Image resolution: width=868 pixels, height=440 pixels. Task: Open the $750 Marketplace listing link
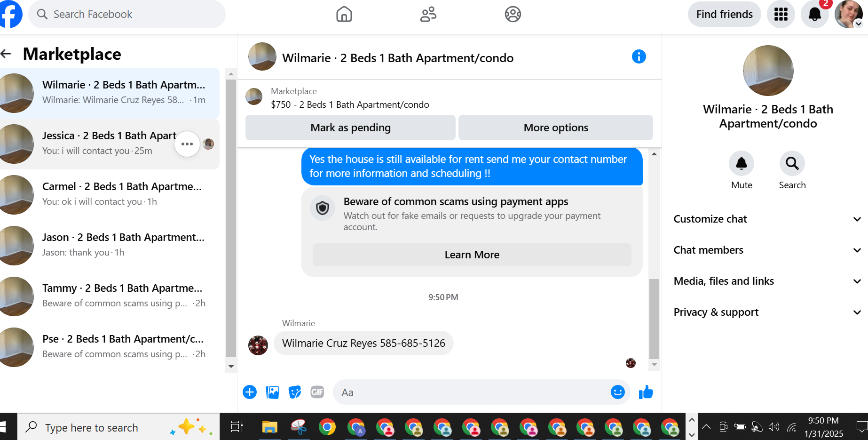click(x=350, y=104)
